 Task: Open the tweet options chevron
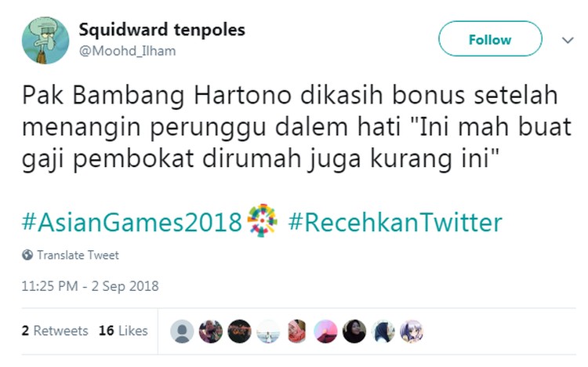568,40
